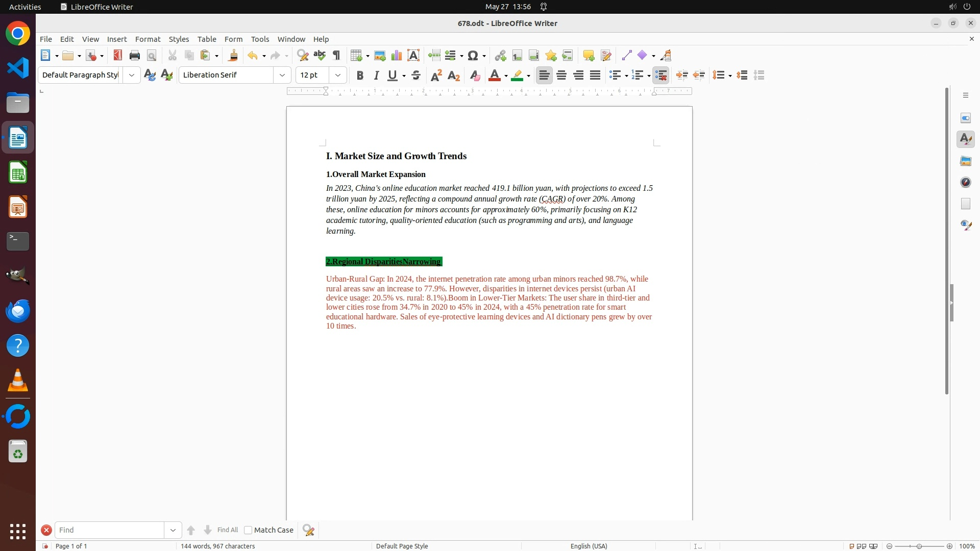Open the Table menu

[x=207, y=39]
